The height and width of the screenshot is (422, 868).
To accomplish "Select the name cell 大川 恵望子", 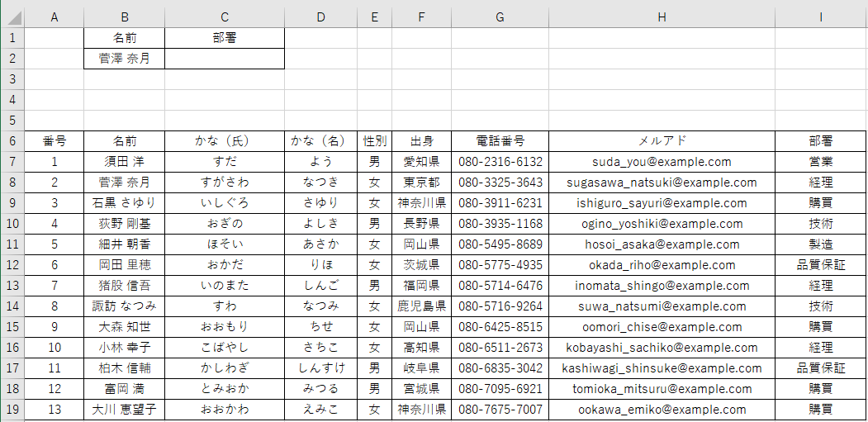I will coord(125,410).
